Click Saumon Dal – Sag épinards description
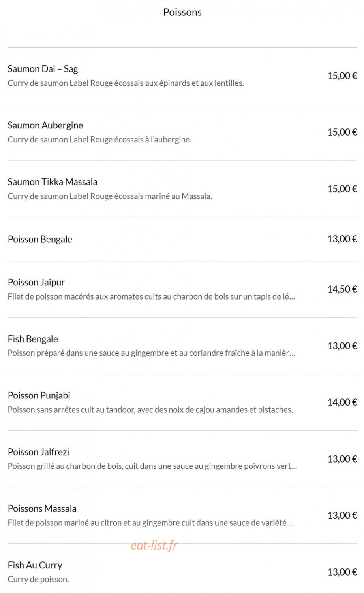The image size is (364, 593). tap(126, 83)
